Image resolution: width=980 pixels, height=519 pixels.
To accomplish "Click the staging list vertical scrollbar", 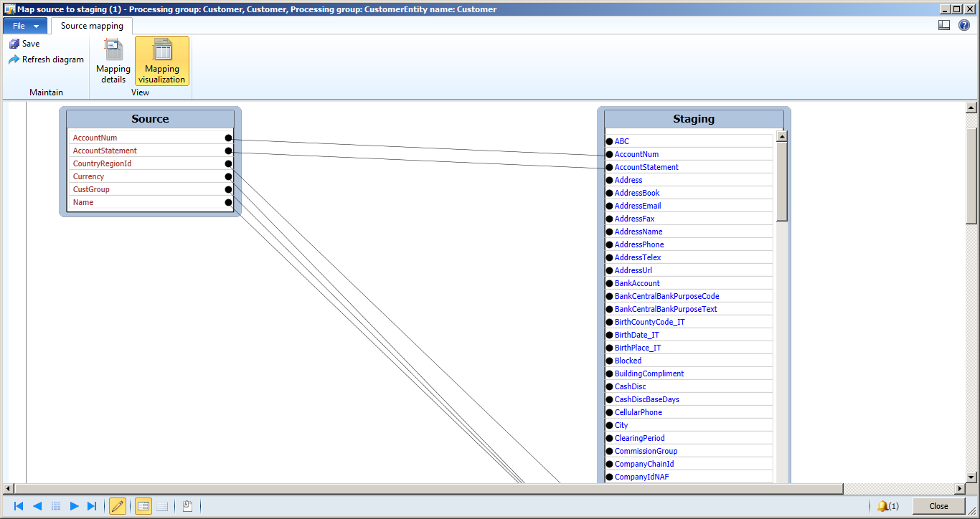I will [x=782, y=179].
